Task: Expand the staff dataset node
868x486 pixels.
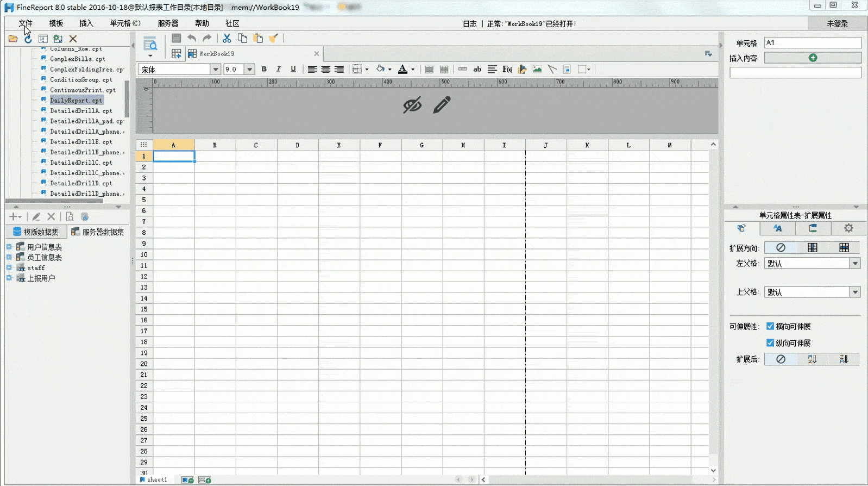Action: pyautogui.click(x=9, y=267)
